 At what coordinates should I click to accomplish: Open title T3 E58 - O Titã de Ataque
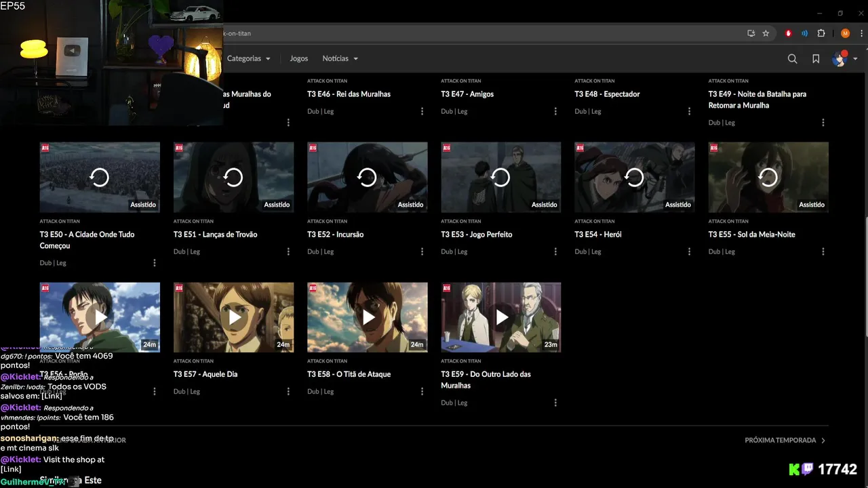point(349,374)
